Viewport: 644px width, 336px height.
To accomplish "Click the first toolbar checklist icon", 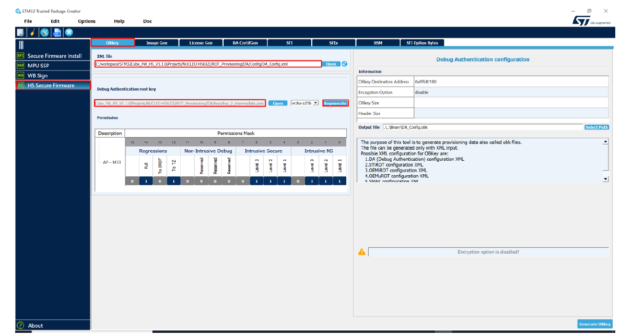I will (x=20, y=32).
